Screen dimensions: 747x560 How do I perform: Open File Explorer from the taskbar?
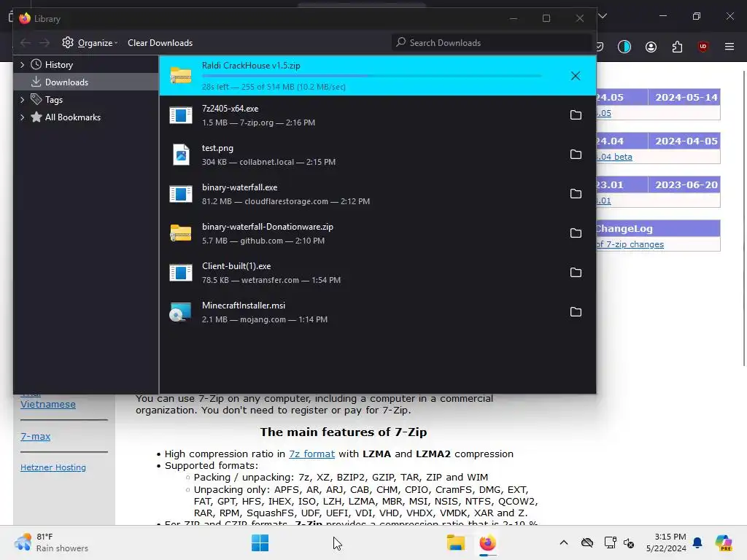click(x=455, y=542)
